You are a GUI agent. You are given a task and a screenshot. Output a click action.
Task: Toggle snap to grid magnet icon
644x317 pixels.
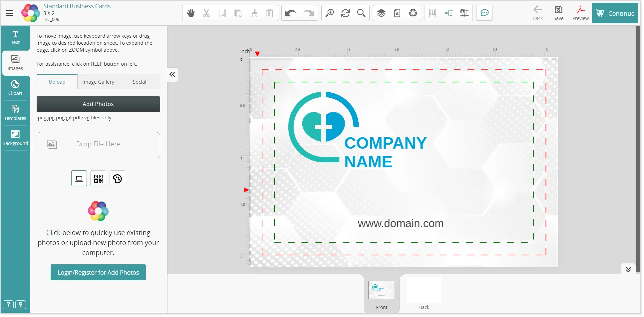pyautogui.click(x=465, y=13)
